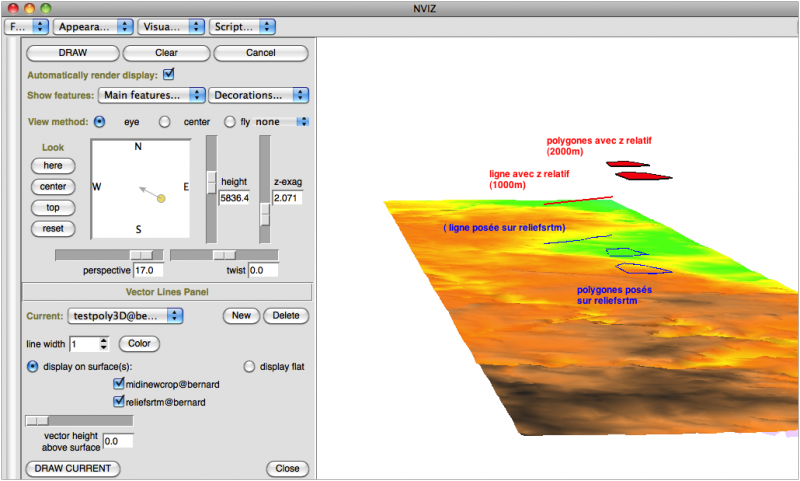Toggle the reliefsrtm@bernard surface checkbox

pyautogui.click(x=120, y=402)
